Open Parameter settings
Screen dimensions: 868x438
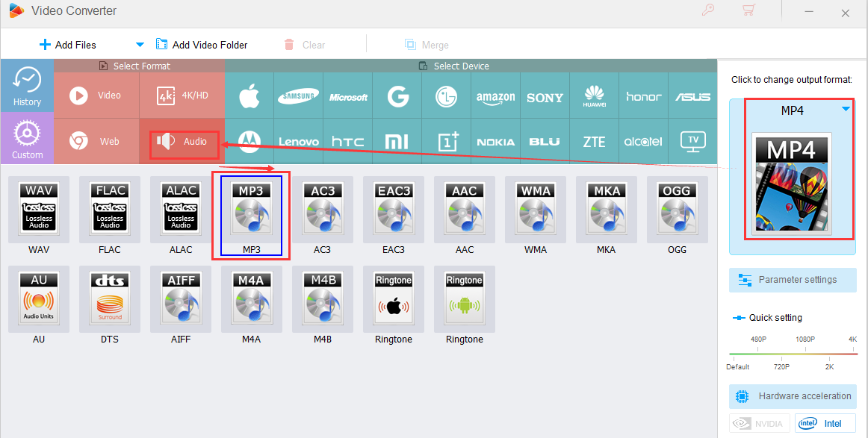pyautogui.click(x=793, y=280)
